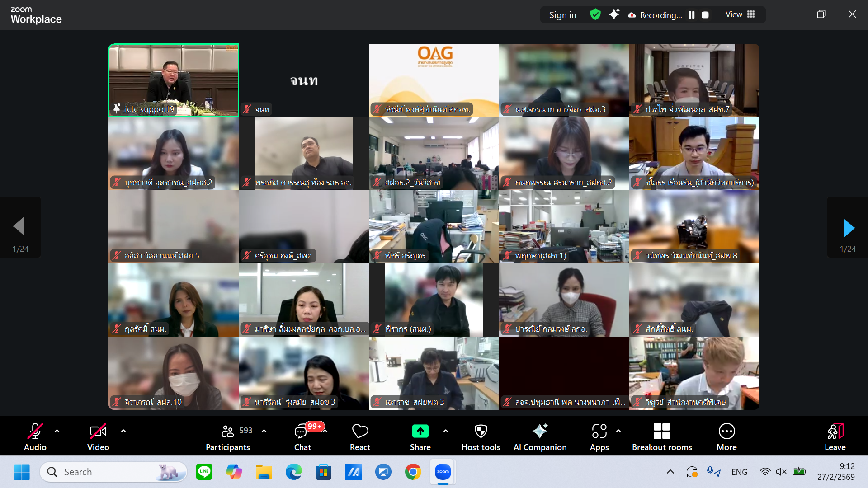Click the Sign in button
Viewport: 868px width, 488px height.
[562, 15]
